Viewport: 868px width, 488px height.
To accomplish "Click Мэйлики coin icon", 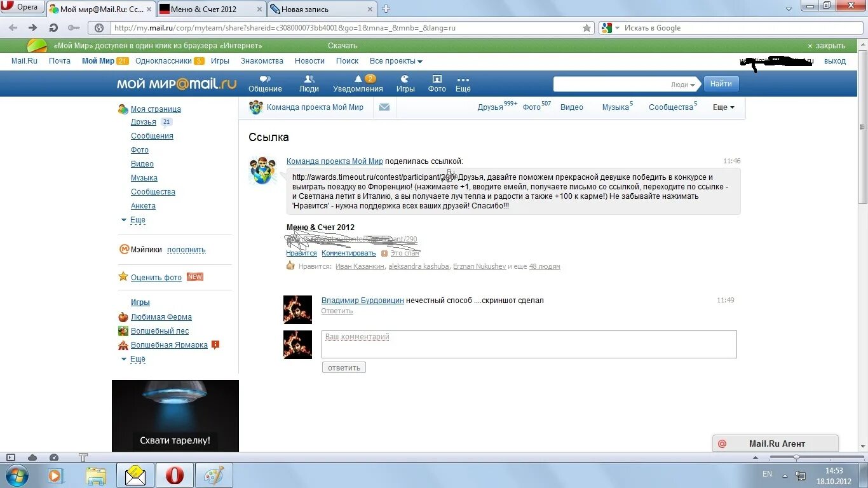I will click(x=124, y=250).
